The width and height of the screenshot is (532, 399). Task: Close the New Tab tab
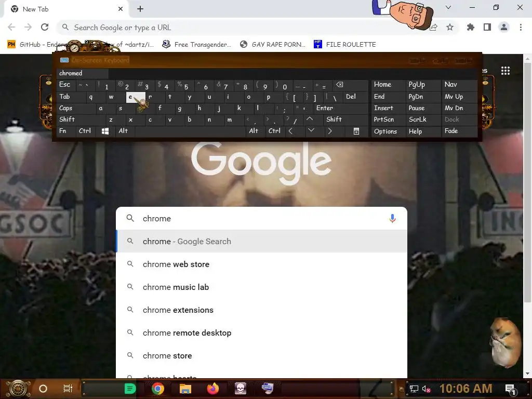(121, 9)
